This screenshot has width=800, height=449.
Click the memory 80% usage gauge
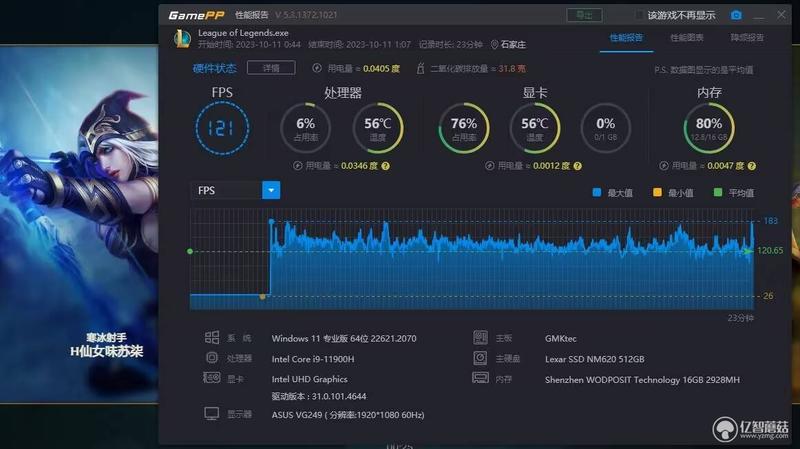click(709, 128)
